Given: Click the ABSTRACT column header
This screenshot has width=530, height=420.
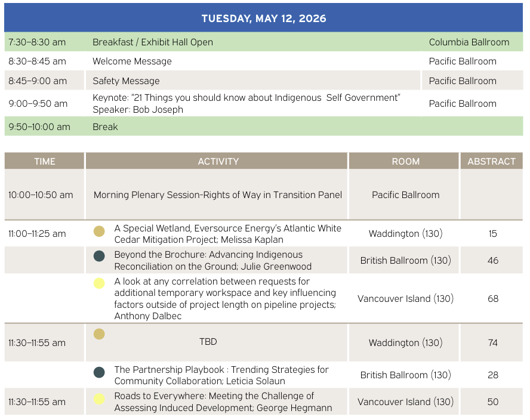Looking at the screenshot, I should 491,161.
